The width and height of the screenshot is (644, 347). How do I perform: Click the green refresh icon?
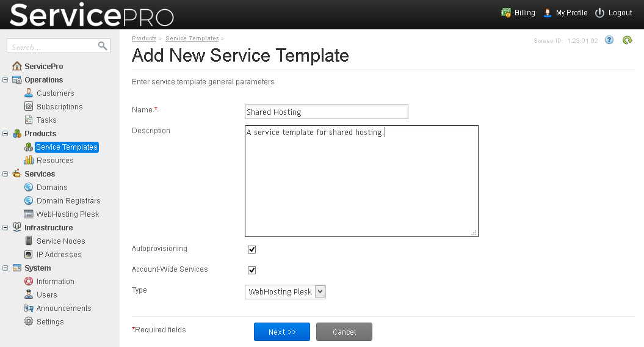point(627,40)
